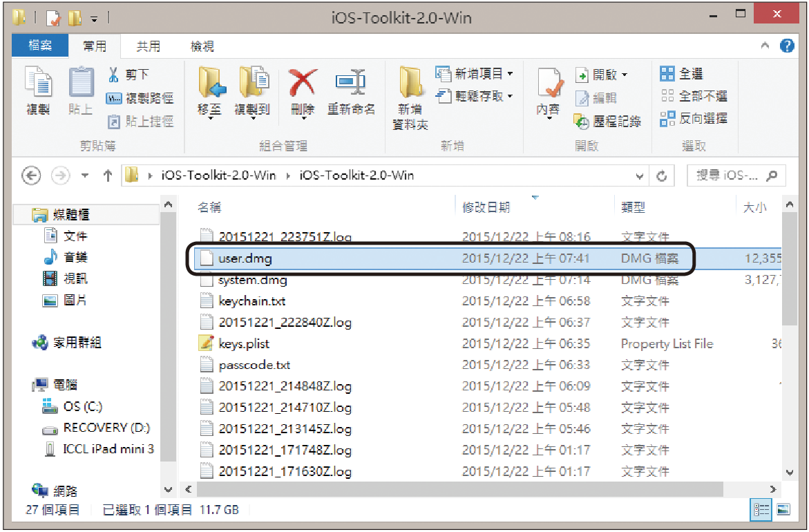Click the file list vertical scrollbar
This screenshot has height=532, width=809.
(790, 268)
